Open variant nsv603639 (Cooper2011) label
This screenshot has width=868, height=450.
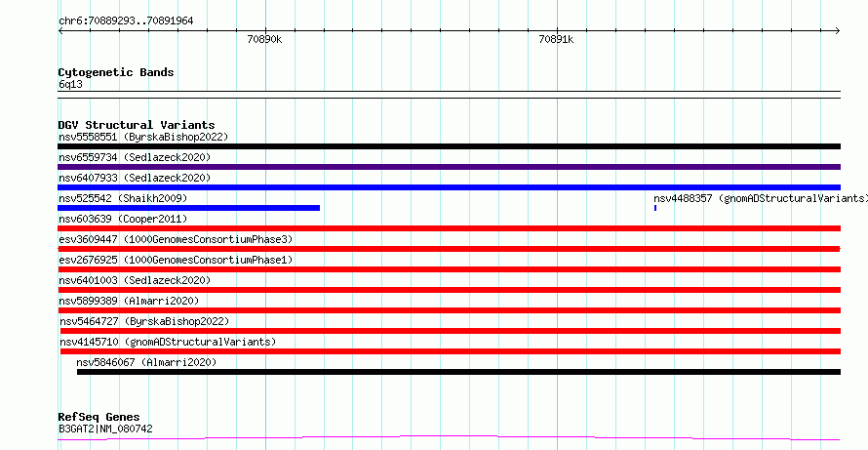123,219
